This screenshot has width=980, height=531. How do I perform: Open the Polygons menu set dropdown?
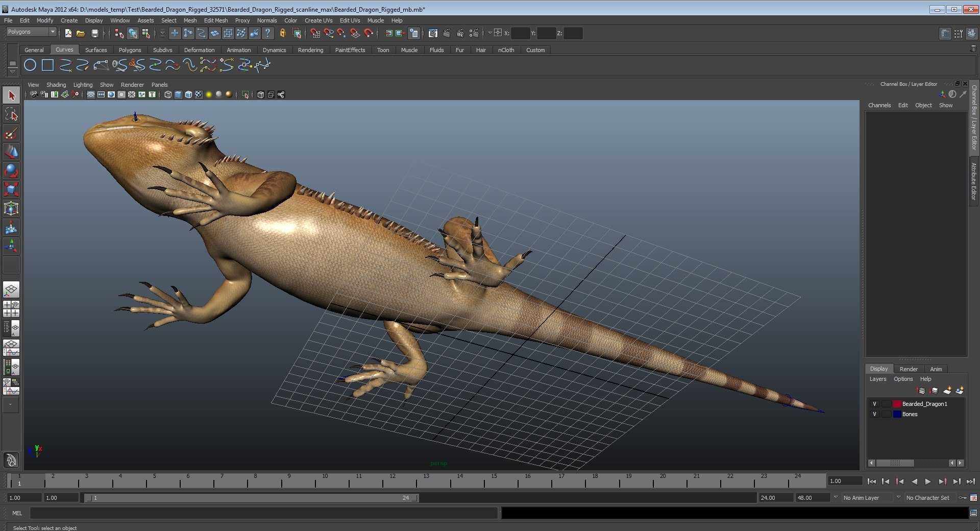click(31, 32)
